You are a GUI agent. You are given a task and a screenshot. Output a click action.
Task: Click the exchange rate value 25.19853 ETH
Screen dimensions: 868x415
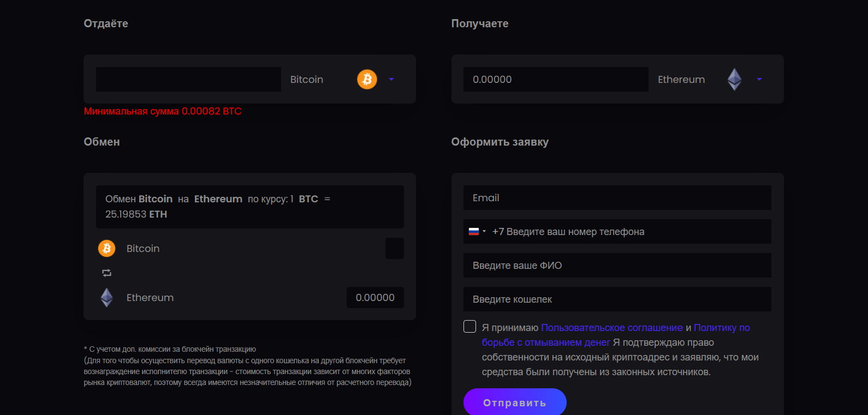tap(136, 214)
